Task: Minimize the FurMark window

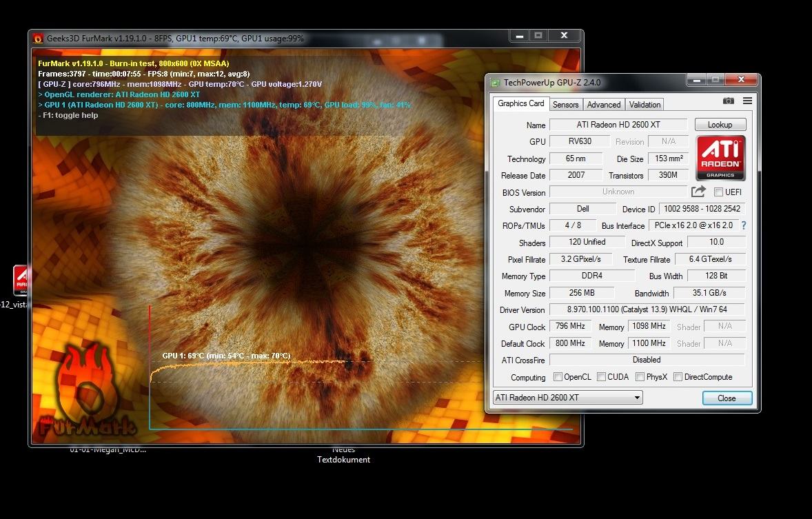Action: point(520,36)
